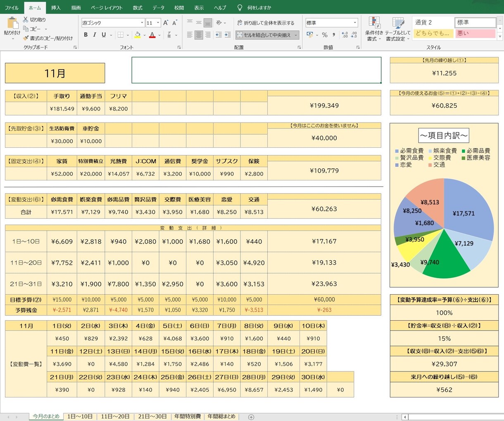
Task: Open the merge cells dropdown arrow
Action: [296, 35]
